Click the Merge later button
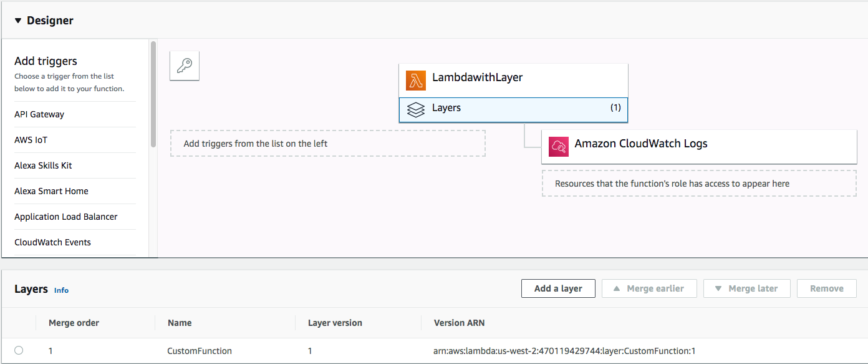The height and width of the screenshot is (364, 868). click(x=747, y=288)
